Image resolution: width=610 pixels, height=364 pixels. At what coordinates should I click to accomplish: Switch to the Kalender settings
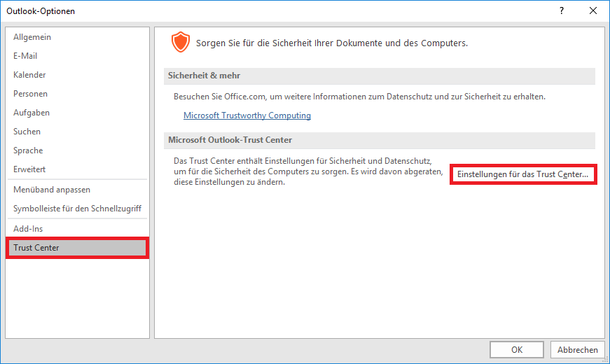(29, 75)
